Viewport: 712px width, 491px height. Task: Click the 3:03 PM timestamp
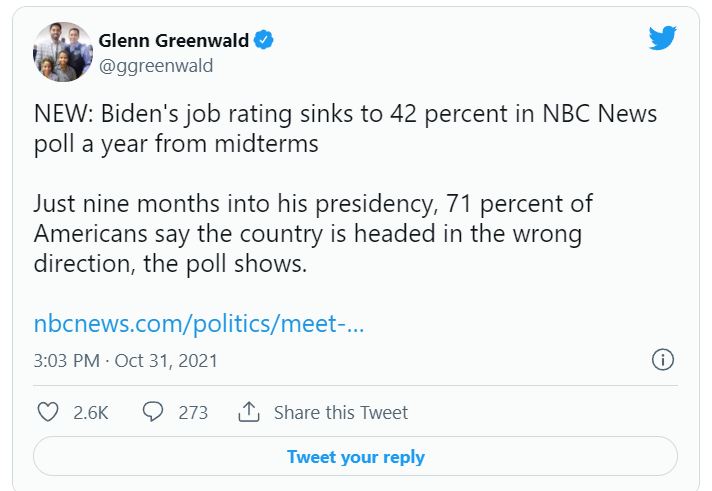coord(66,360)
